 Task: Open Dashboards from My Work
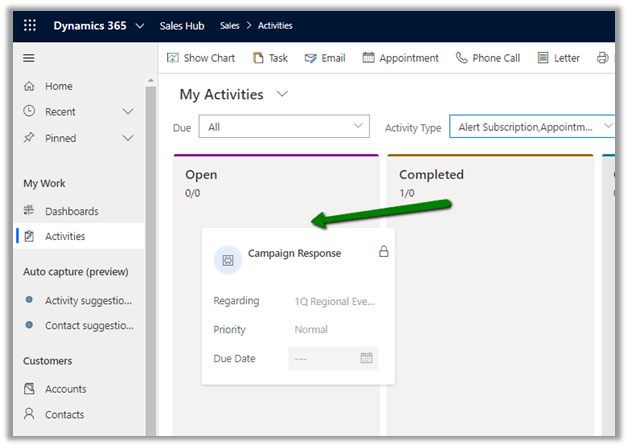(x=71, y=211)
